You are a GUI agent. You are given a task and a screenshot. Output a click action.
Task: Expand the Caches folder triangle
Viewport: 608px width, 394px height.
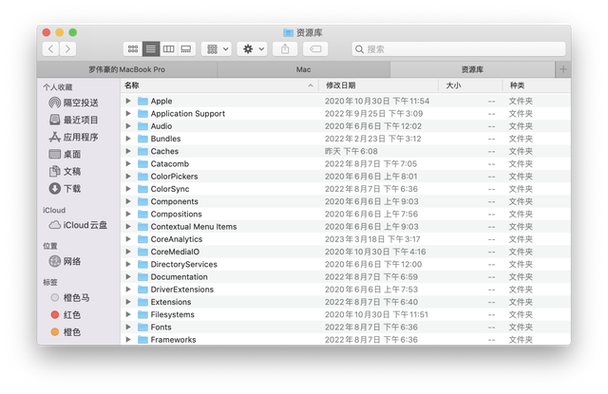click(128, 151)
